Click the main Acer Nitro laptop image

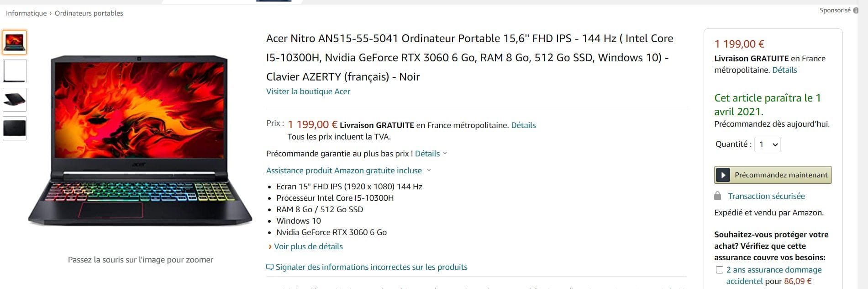pos(140,139)
